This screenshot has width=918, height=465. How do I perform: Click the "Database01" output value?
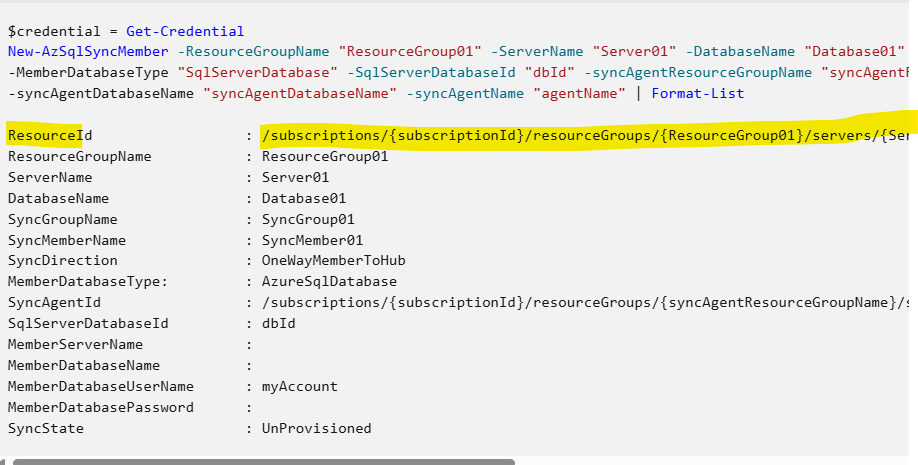point(304,199)
